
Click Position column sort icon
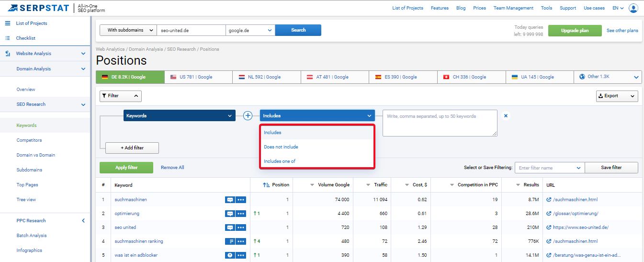[266, 185]
